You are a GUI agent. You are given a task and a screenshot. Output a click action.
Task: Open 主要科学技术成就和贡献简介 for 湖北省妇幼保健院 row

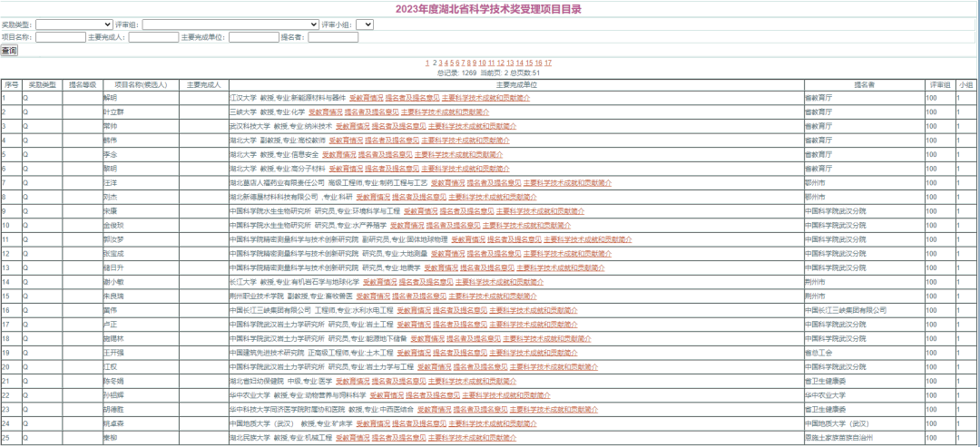tap(473, 381)
